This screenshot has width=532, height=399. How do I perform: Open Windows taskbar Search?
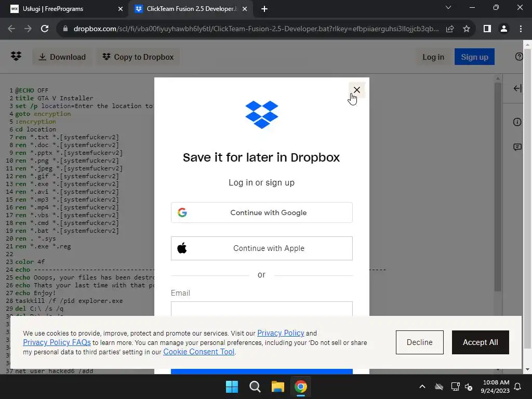[255, 387]
